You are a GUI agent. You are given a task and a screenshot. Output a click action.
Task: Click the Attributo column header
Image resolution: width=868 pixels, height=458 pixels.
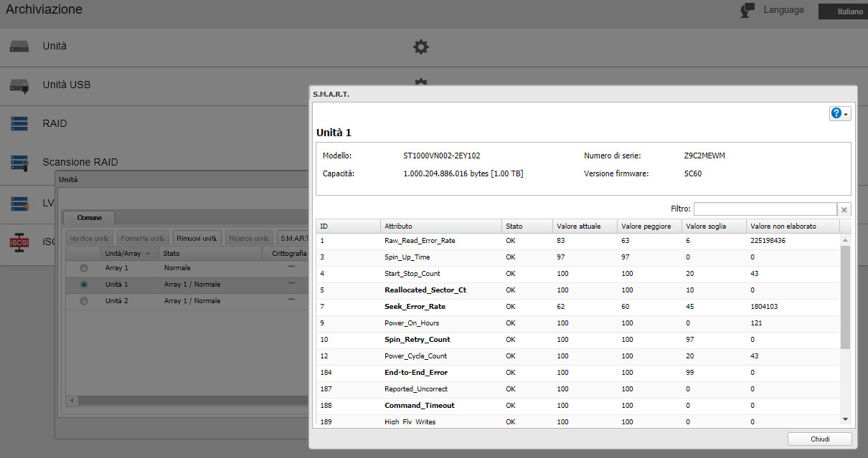tap(440, 226)
